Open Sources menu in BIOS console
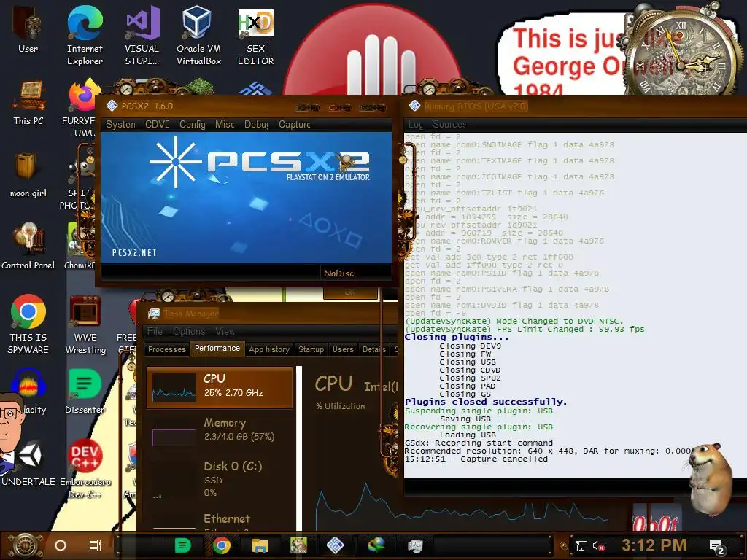The height and width of the screenshot is (560, 747). point(449,124)
